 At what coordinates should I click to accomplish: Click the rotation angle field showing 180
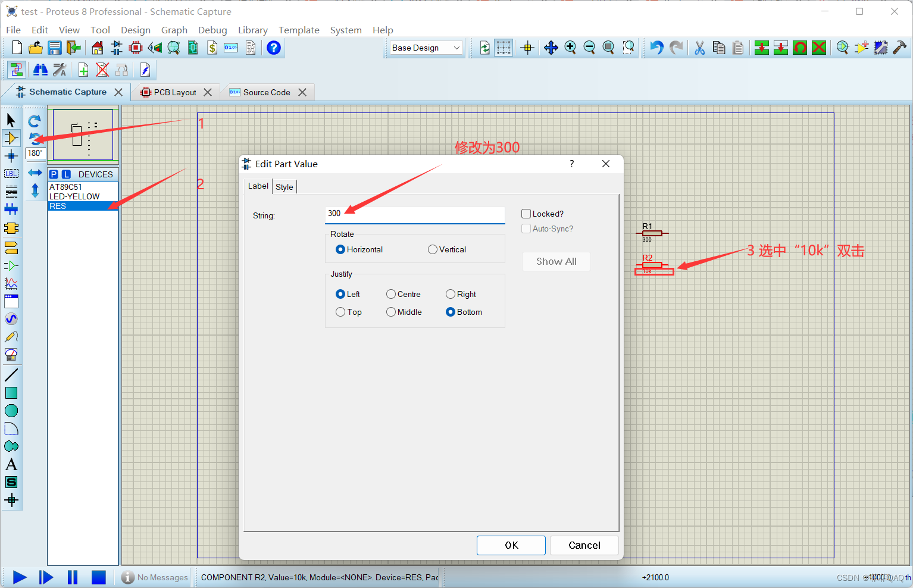click(35, 154)
